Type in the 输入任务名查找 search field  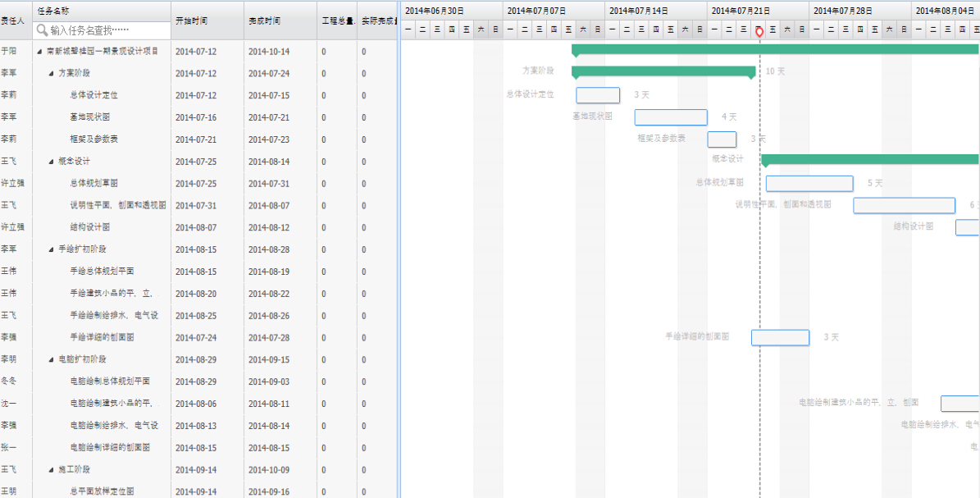pyautogui.click(x=107, y=30)
